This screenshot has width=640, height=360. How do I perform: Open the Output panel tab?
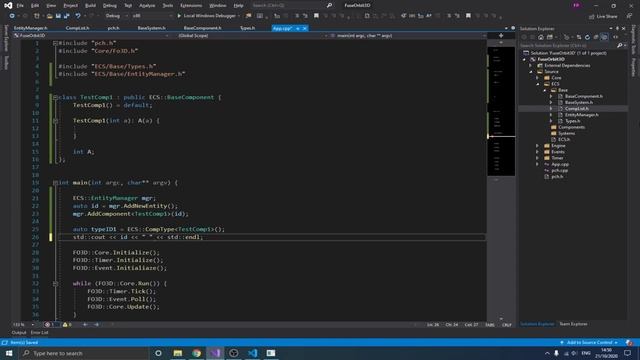click(x=19, y=333)
